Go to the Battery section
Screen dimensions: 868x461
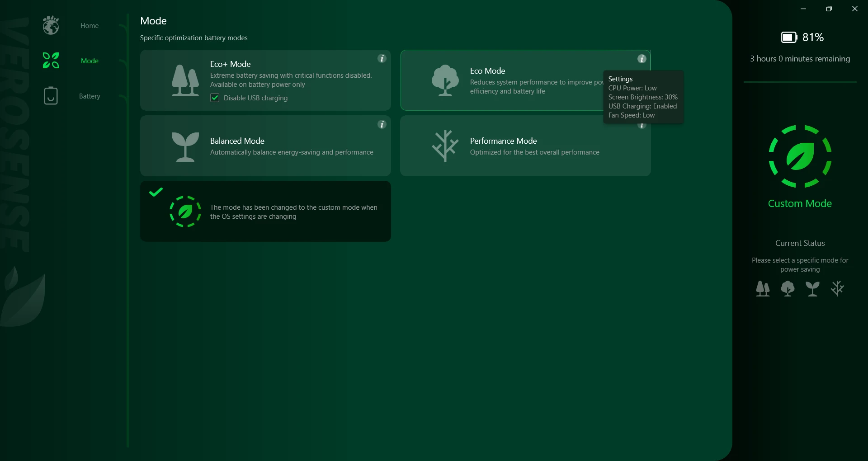(x=90, y=96)
